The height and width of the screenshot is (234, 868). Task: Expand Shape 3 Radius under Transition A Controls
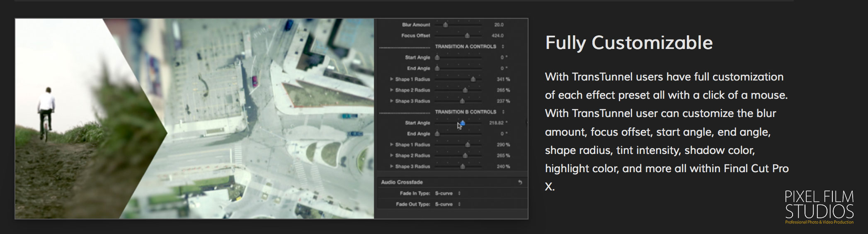[391, 101]
